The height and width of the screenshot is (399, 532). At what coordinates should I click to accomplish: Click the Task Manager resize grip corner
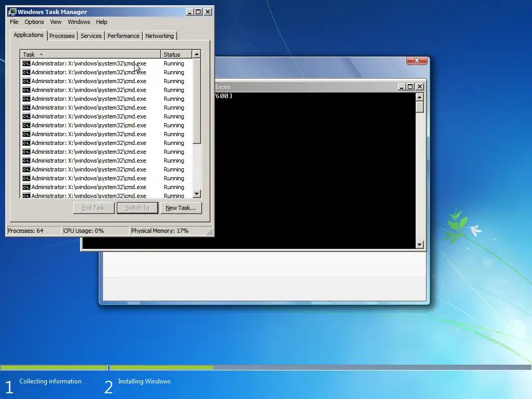210,232
